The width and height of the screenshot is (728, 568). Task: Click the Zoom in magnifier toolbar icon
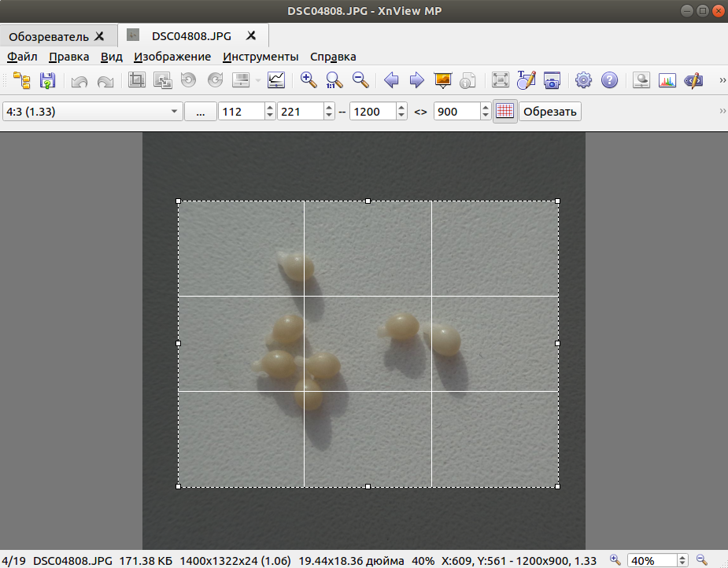309,80
